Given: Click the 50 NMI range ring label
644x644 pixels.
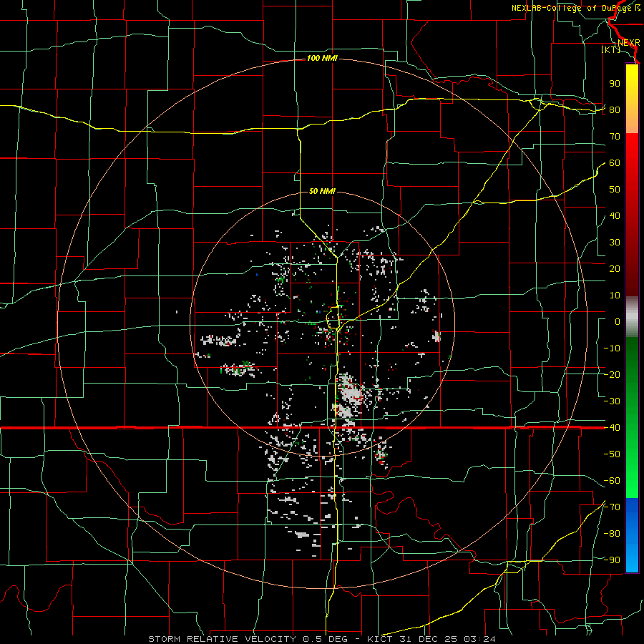Looking at the screenshot, I should pos(322,191).
